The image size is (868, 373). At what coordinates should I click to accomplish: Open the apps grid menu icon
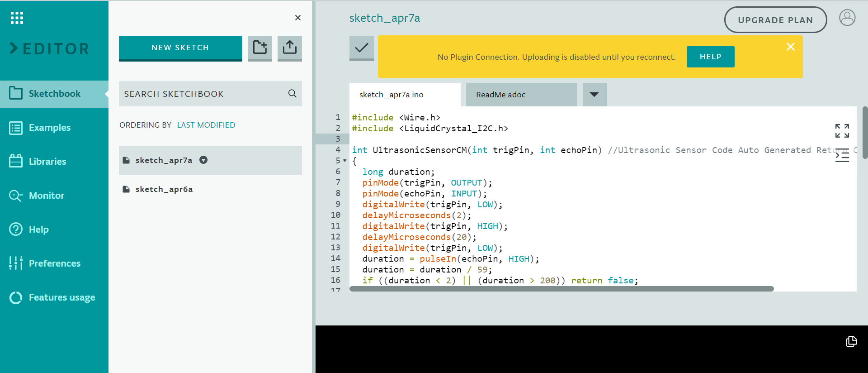17,18
